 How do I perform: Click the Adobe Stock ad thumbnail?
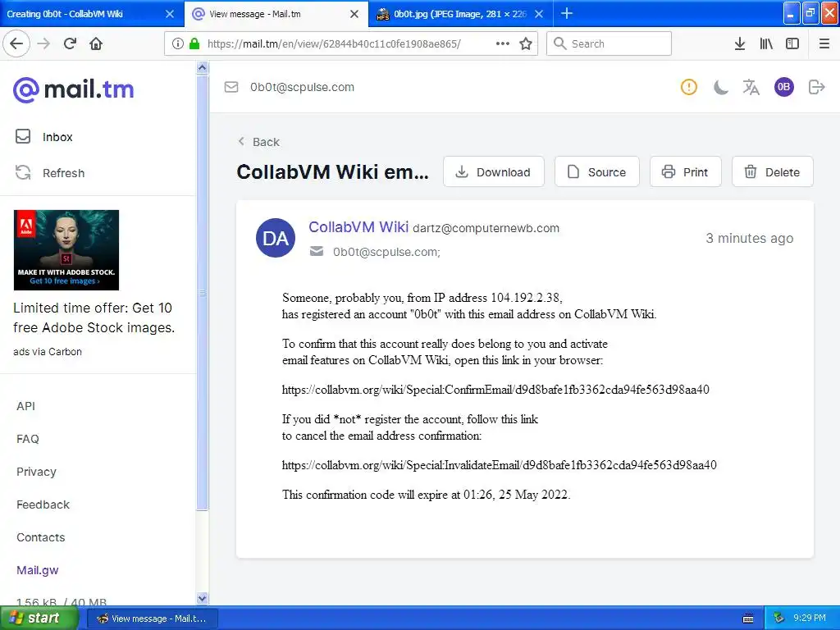[66, 250]
